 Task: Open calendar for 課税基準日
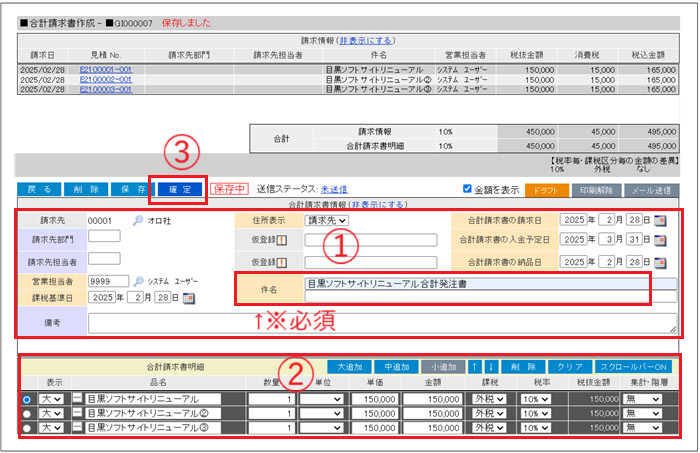pyautogui.click(x=189, y=298)
